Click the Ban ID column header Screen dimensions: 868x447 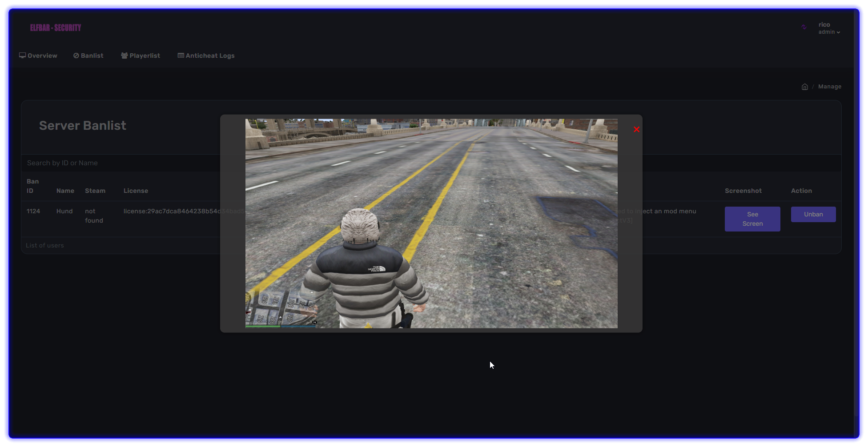click(x=32, y=186)
